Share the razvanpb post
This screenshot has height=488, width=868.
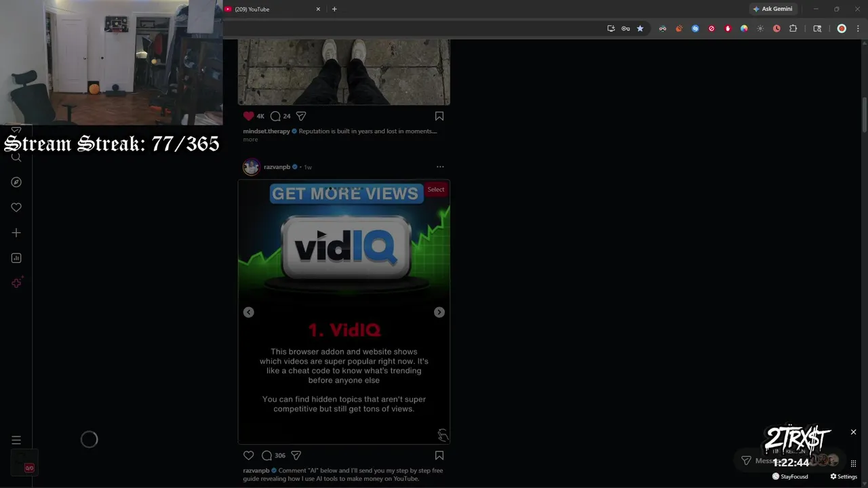point(296,455)
